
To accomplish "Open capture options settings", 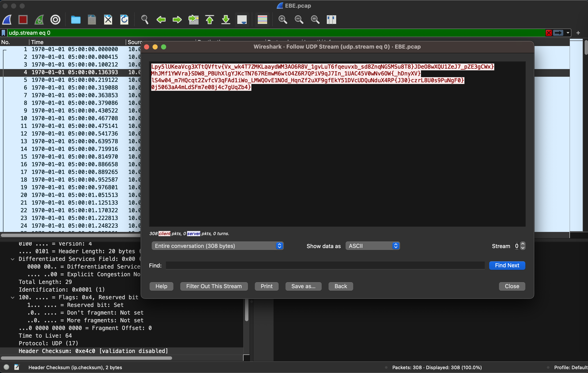I will coord(55,20).
